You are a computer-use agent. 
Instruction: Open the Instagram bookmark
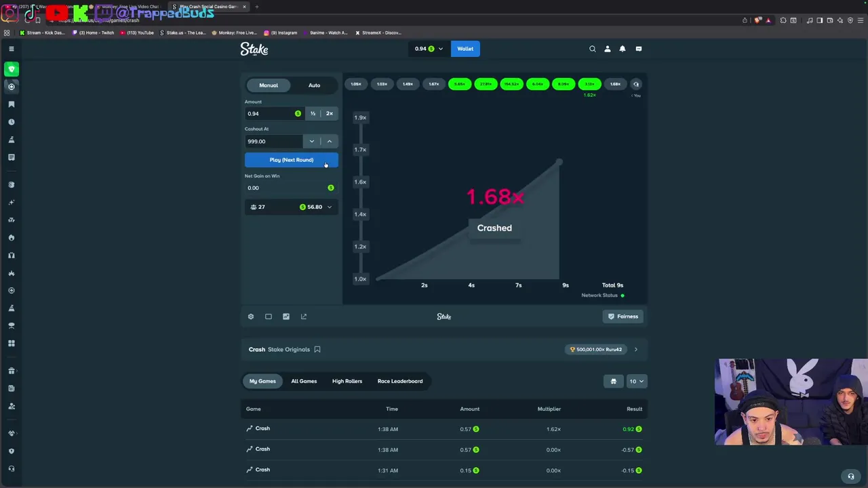coord(281,33)
